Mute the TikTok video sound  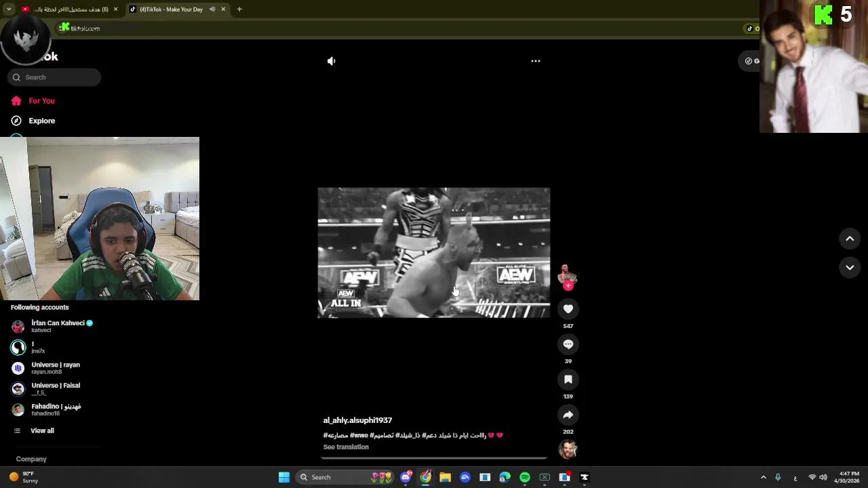point(331,61)
